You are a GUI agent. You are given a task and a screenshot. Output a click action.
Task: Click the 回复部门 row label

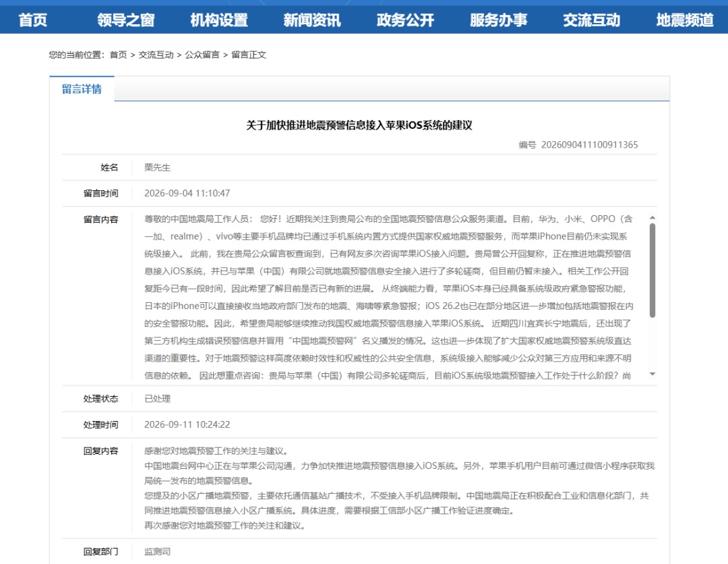pyautogui.click(x=100, y=551)
